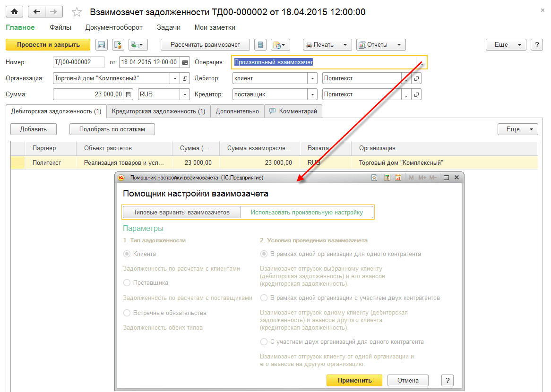Image resolution: width=551 pixels, height=392 pixels.
Task: Add document to favorites star
Action: tap(77, 12)
